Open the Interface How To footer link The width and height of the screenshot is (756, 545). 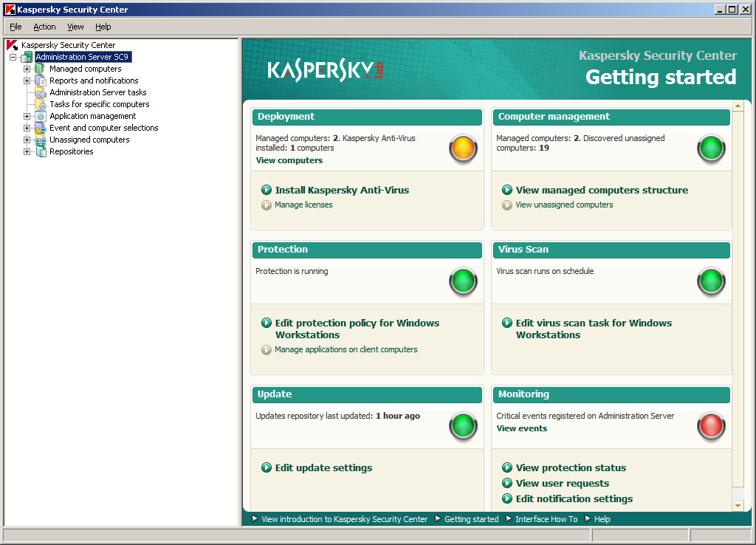[546, 519]
